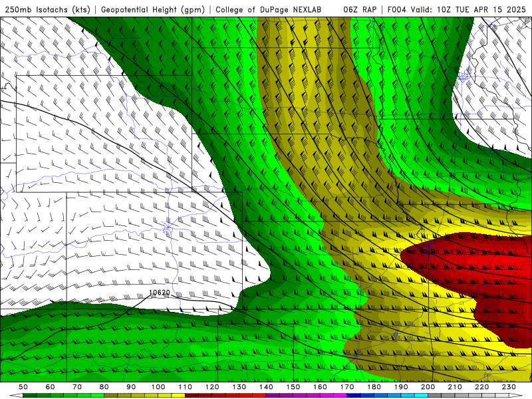
Task: Click the '90' value on color scale
Action: (x=131, y=387)
